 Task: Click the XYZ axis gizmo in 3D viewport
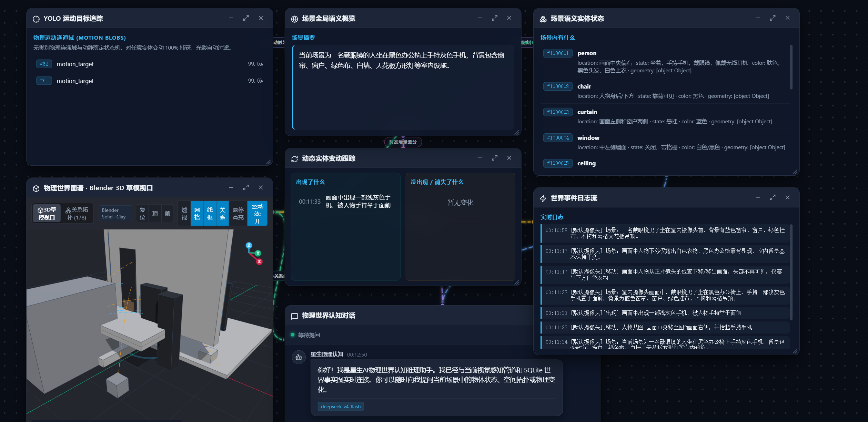pos(254,254)
